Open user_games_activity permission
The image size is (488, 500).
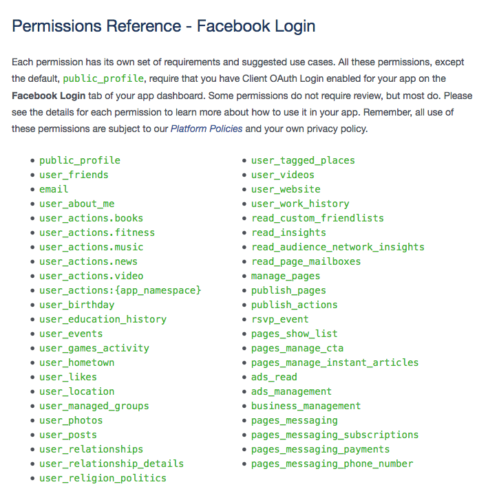pos(94,348)
